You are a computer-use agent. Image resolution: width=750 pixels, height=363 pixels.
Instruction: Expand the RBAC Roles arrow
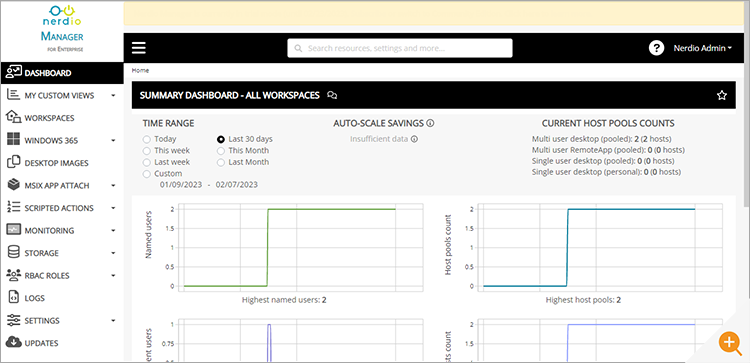point(113,275)
